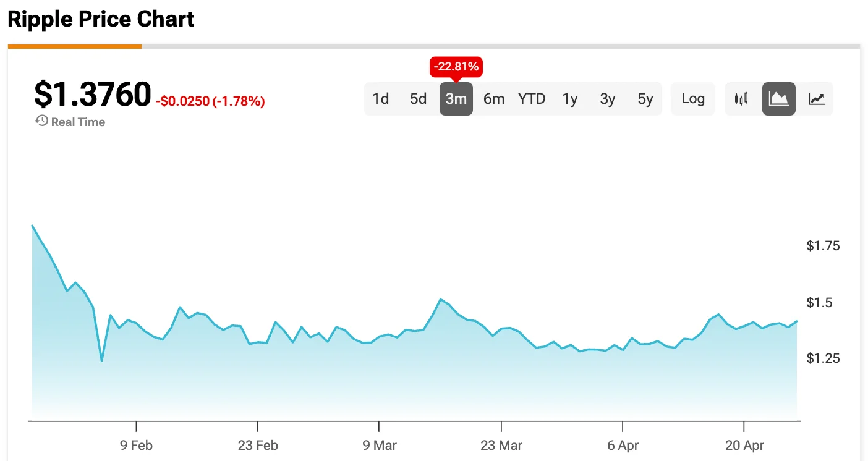Click the $1.5 price axis label
868x461 pixels.
click(x=819, y=302)
